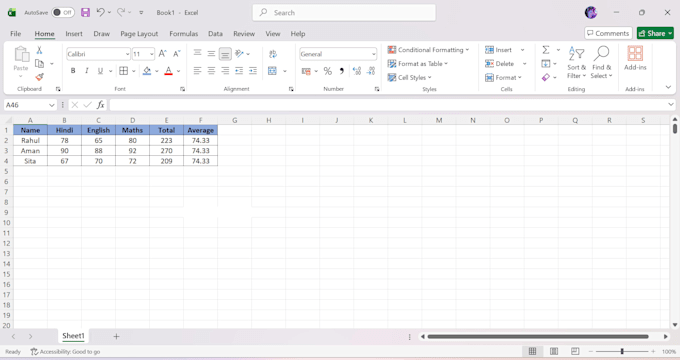Image resolution: width=680 pixels, height=360 pixels.
Task: Click the Copy icon
Action: [x=39, y=63]
